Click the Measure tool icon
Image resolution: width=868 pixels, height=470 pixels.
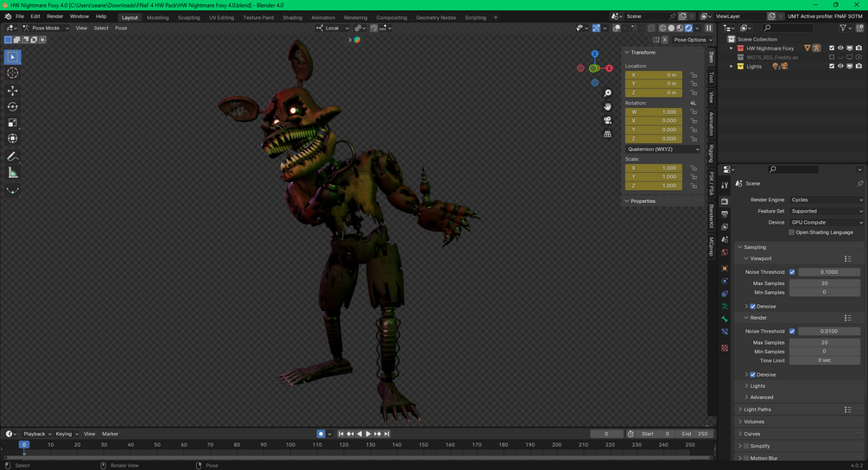13,173
